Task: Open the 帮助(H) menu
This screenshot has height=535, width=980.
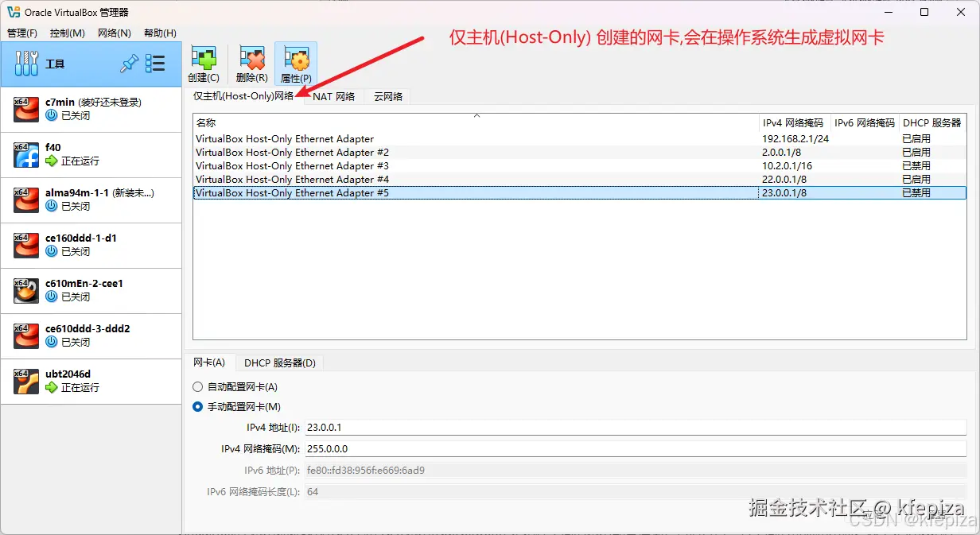Action: pos(160,33)
